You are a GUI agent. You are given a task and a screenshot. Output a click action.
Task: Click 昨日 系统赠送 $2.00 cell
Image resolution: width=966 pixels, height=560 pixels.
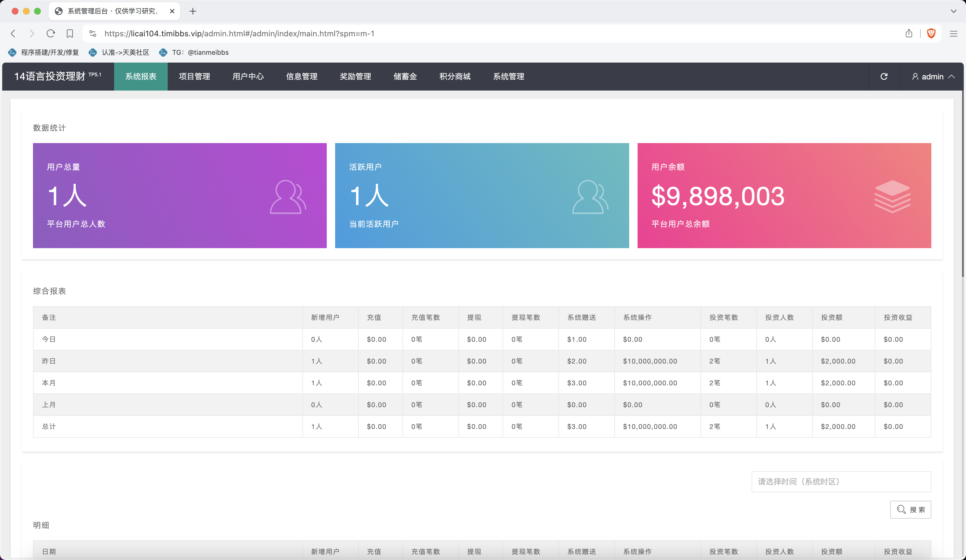(586, 361)
